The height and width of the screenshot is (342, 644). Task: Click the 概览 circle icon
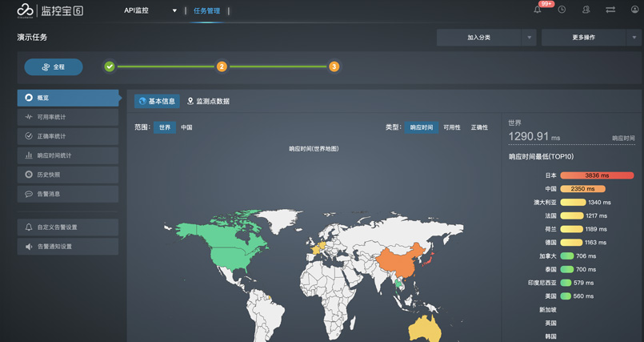click(x=28, y=98)
